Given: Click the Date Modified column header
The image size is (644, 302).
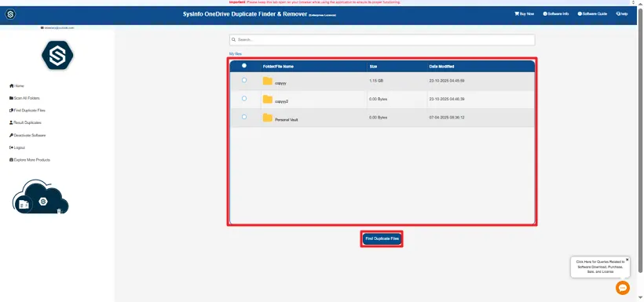Looking at the screenshot, I should (x=441, y=67).
